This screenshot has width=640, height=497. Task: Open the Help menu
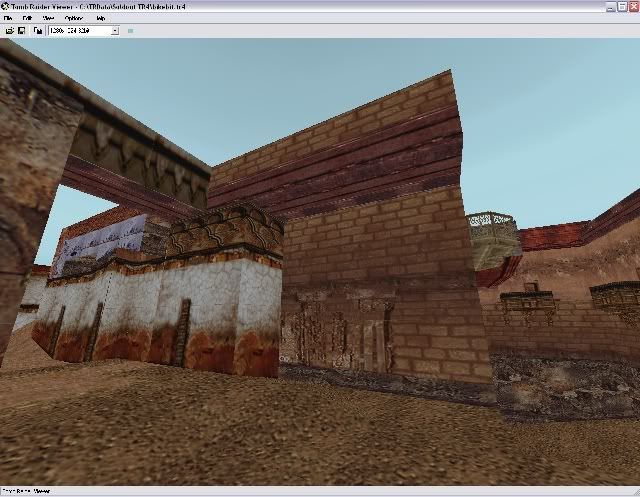(x=100, y=18)
